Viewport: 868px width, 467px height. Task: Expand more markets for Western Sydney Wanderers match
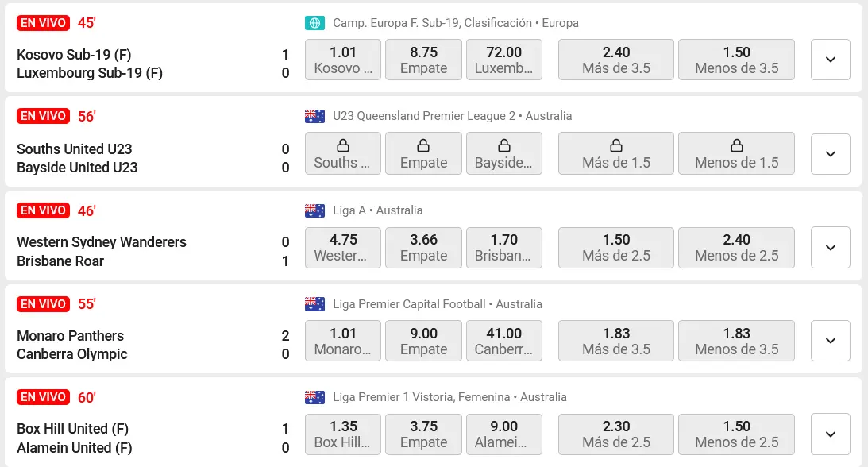pos(830,247)
